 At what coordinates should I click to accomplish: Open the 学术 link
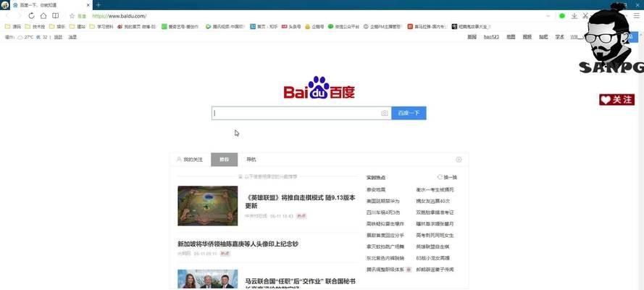560,37
